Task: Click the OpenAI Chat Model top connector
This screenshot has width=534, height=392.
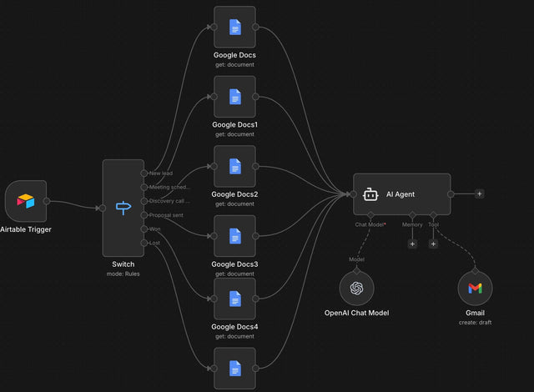Action: click(356, 271)
